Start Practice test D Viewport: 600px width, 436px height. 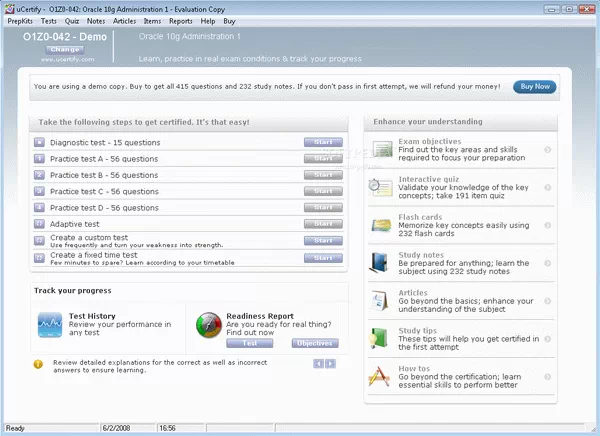click(x=323, y=207)
